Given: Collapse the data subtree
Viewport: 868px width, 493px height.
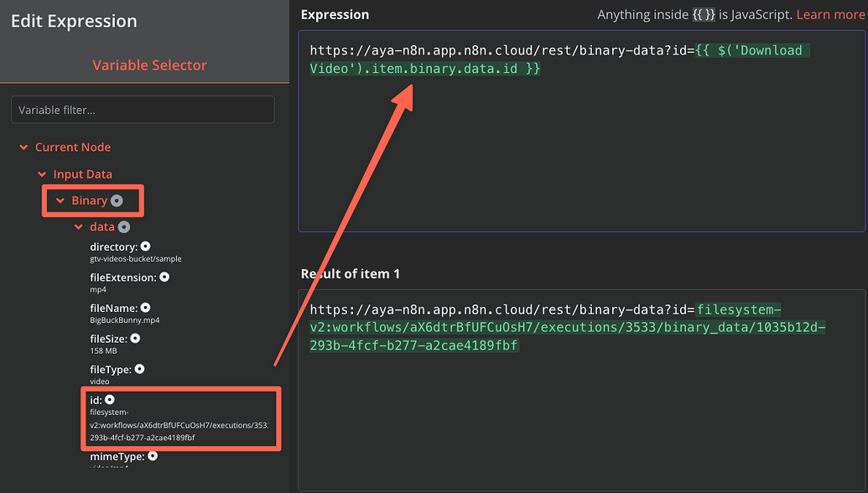Looking at the screenshot, I should 77,226.
